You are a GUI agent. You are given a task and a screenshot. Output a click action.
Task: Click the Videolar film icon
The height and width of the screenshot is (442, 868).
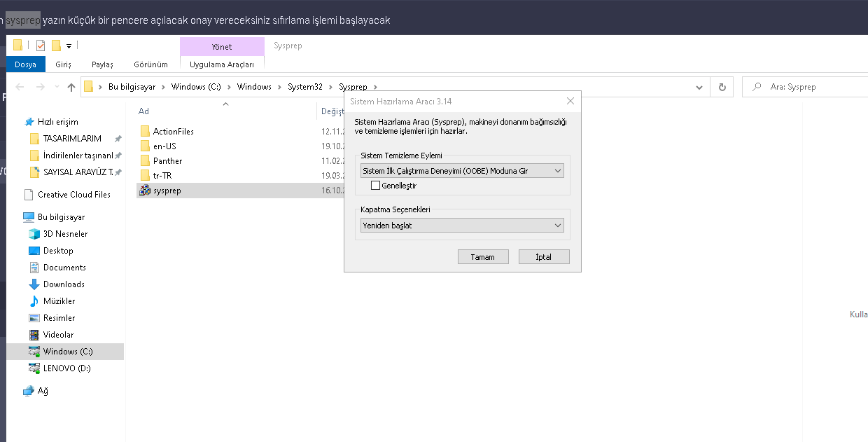[x=34, y=335]
